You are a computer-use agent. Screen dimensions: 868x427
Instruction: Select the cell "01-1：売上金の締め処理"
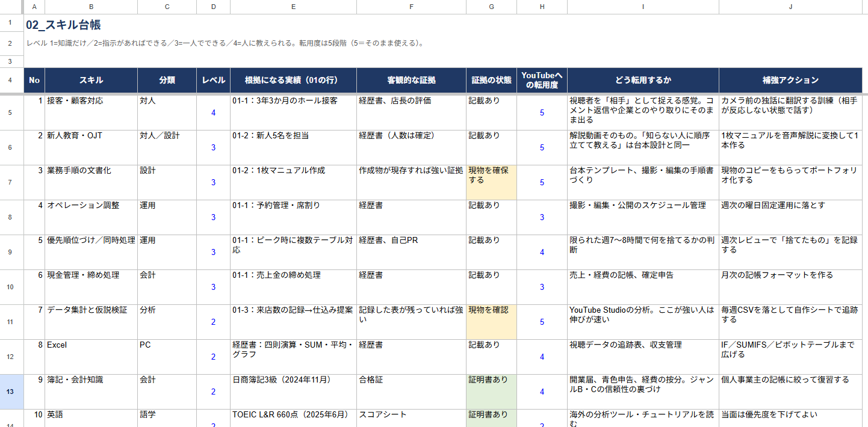coord(293,287)
